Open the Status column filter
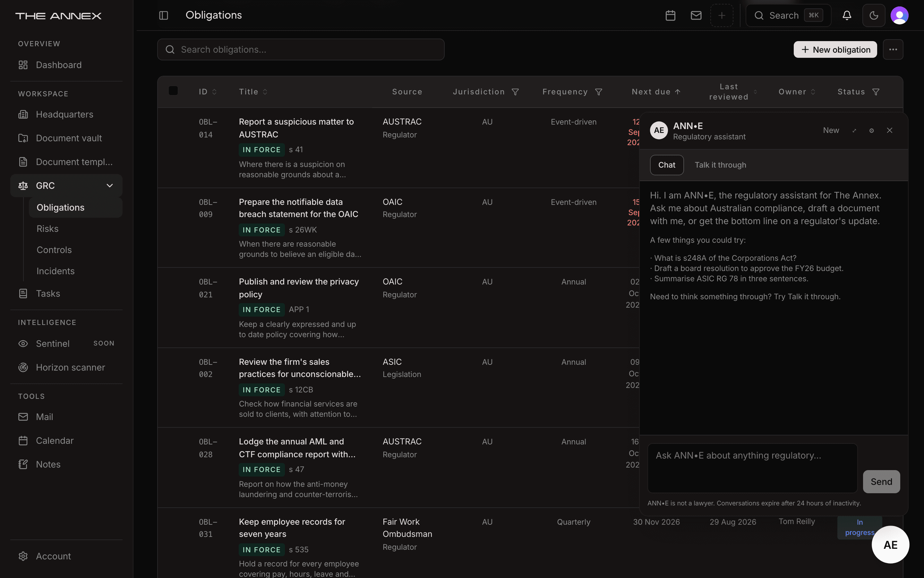Viewport: 924px width, 578px height. coord(876,92)
